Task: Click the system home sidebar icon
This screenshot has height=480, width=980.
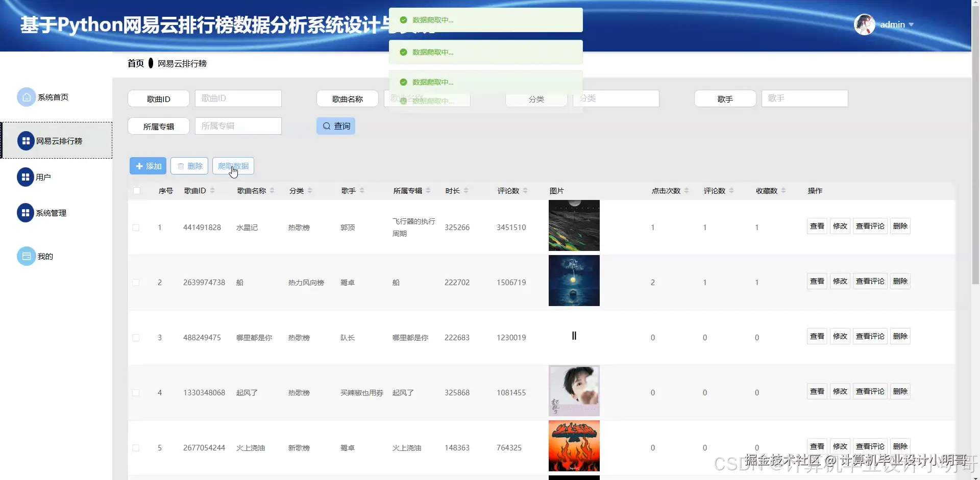Action: [x=27, y=97]
